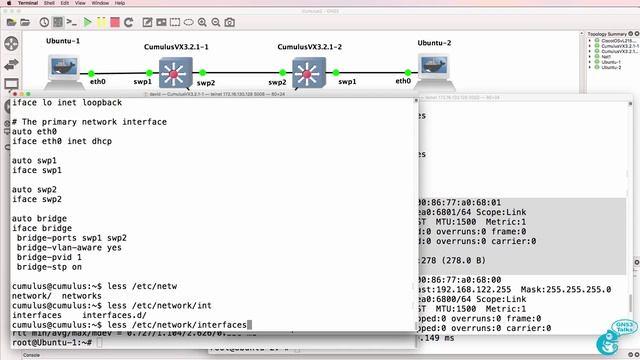Click the root@Ubuntu-1 prompt in back terminal
The image size is (640, 360).
tap(52, 343)
